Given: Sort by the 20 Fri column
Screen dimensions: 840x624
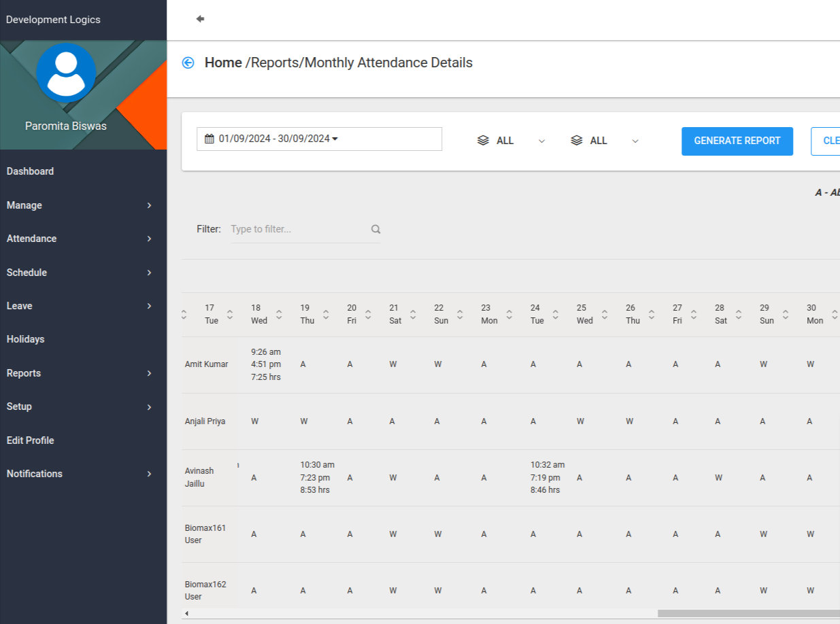Looking at the screenshot, I should point(368,315).
